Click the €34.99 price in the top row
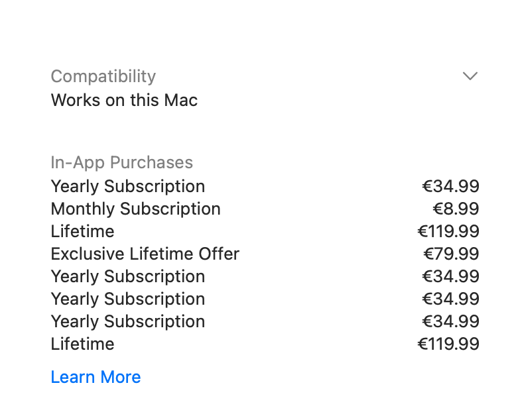Image resolution: width=512 pixels, height=420 pixels. pos(450,186)
